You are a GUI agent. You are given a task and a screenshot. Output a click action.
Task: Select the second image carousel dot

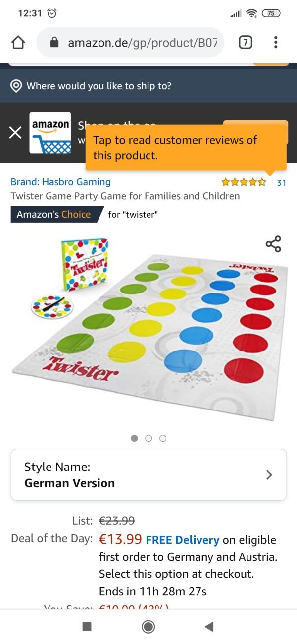coord(148,438)
